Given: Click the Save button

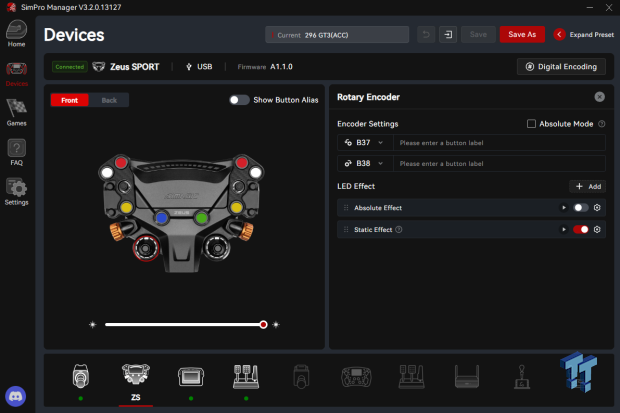Looking at the screenshot, I should click(478, 35).
